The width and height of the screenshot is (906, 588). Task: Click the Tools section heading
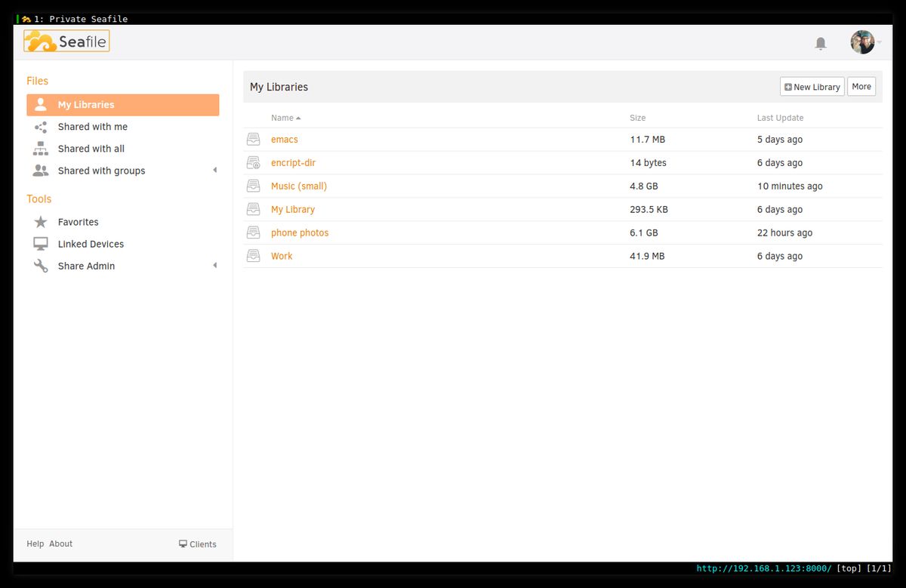click(x=39, y=199)
